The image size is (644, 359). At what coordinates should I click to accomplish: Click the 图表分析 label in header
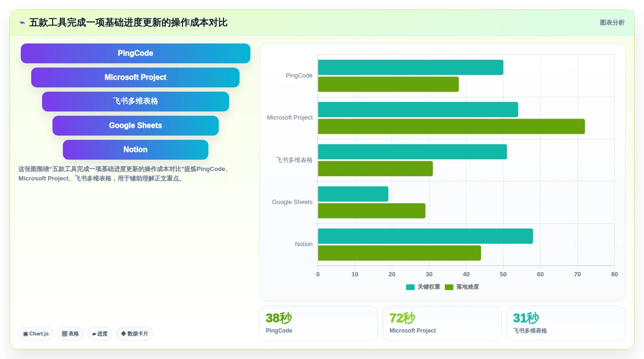pyautogui.click(x=612, y=23)
